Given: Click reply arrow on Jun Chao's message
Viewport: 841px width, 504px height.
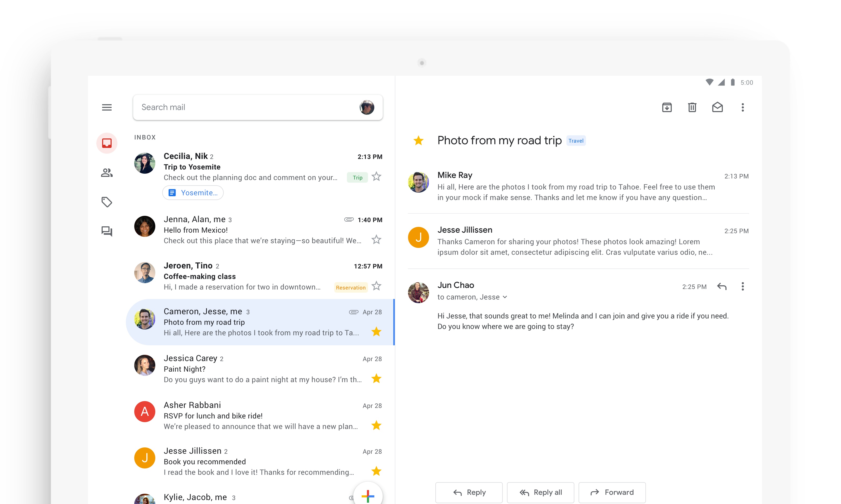Looking at the screenshot, I should click(x=721, y=286).
